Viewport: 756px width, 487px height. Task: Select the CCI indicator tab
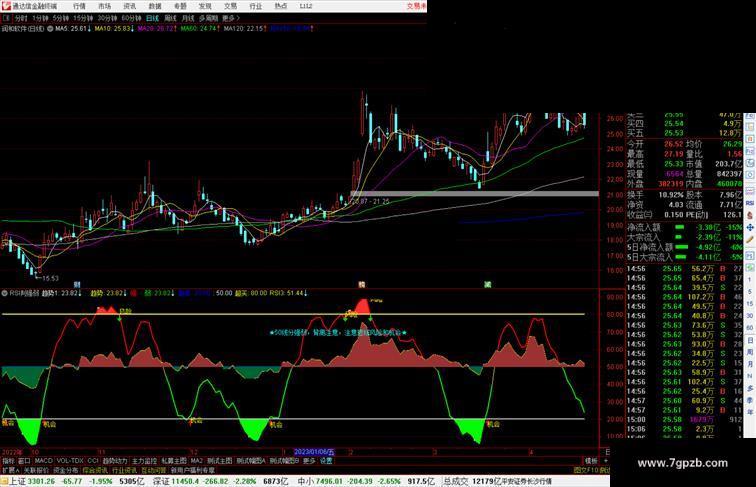point(93,460)
